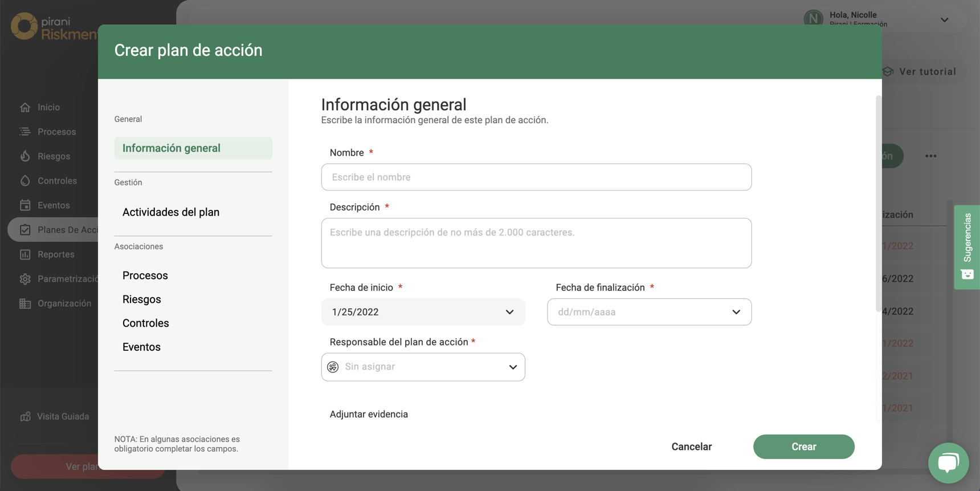980x491 pixels.
Task: Open the chat support bubble icon
Action: tap(948, 462)
